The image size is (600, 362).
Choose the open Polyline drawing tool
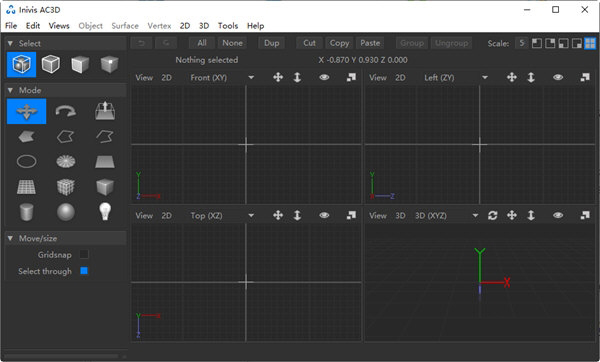point(105,136)
